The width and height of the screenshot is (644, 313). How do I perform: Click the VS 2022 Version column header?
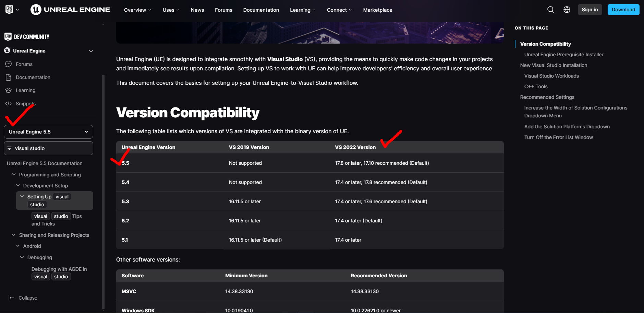coord(355,147)
